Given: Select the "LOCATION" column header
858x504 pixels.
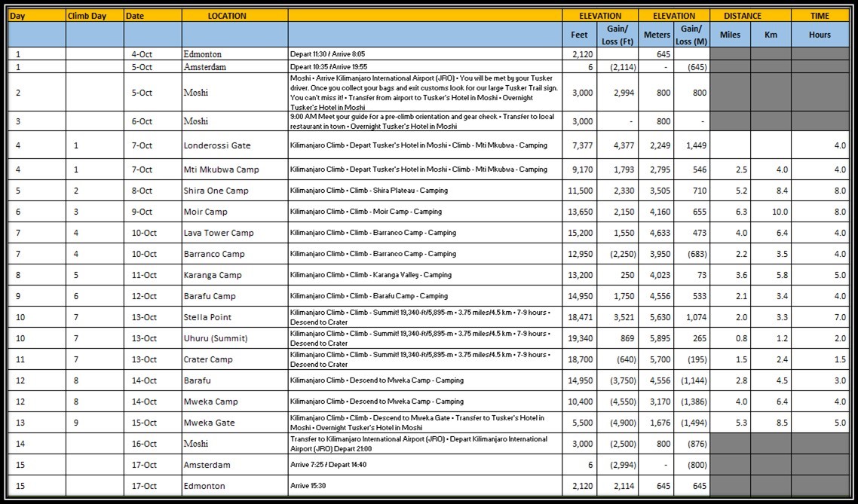Looking at the screenshot, I should 227,16.
